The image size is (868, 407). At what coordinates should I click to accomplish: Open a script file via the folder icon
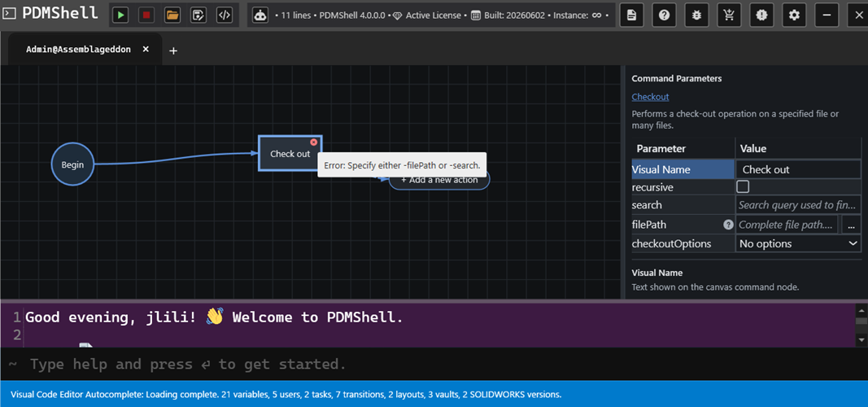click(x=172, y=15)
